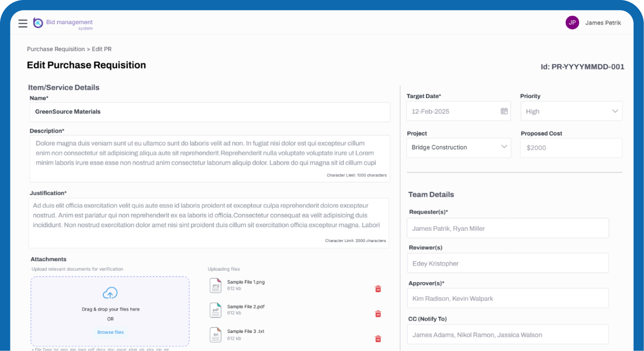Delete Sample File 2.pdf using trash icon
This screenshot has height=351, width=644.
click(377, 313)
